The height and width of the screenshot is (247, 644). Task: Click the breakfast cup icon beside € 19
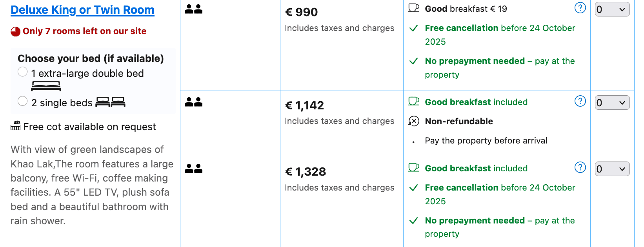(414, 8)
